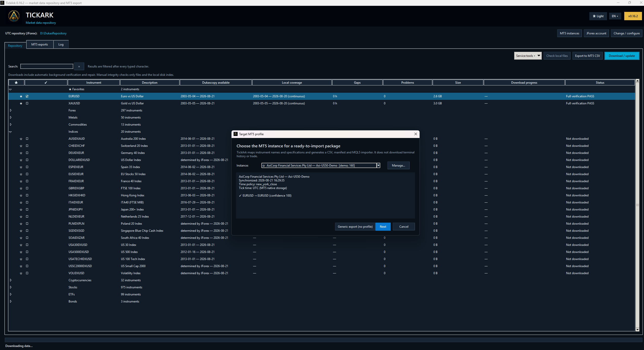Check the USA500IDXUSD selection checkbox

pyautogui.click(x=27, y=252)
